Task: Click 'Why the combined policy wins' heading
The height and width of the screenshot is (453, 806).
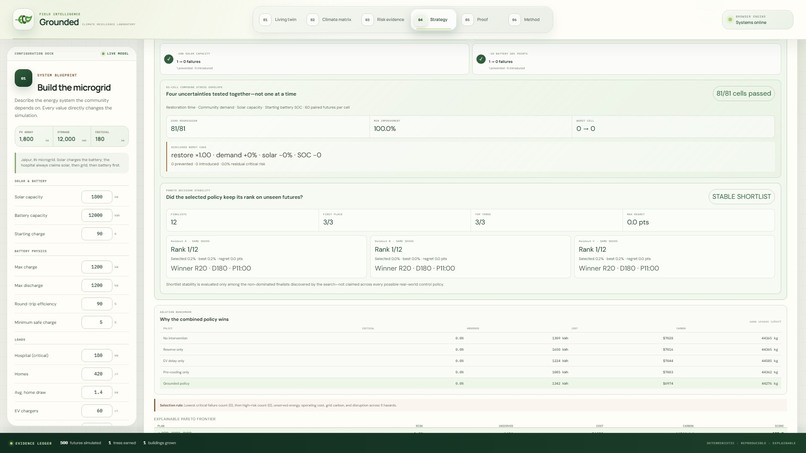Action: tap(194, 319)
